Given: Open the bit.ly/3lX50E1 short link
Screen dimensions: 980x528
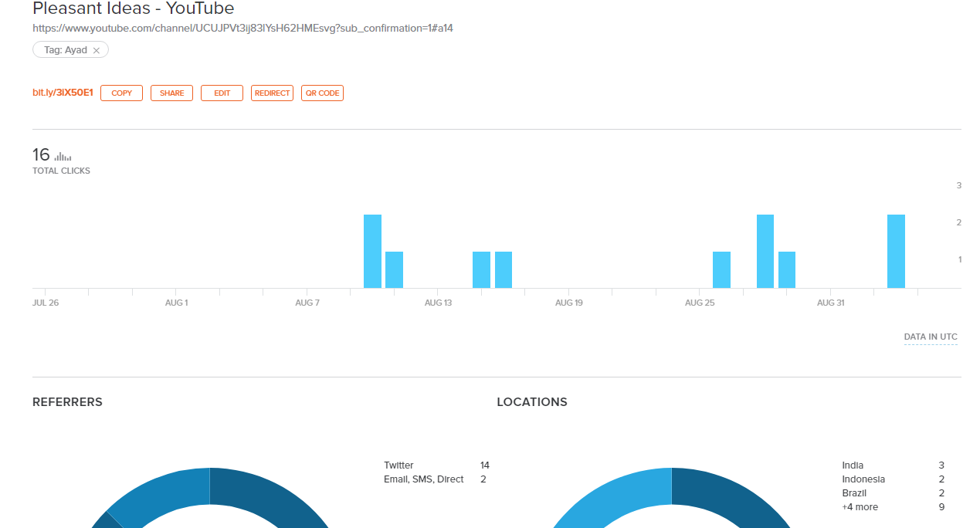Looking at the screenshot, I should [63, 93].
